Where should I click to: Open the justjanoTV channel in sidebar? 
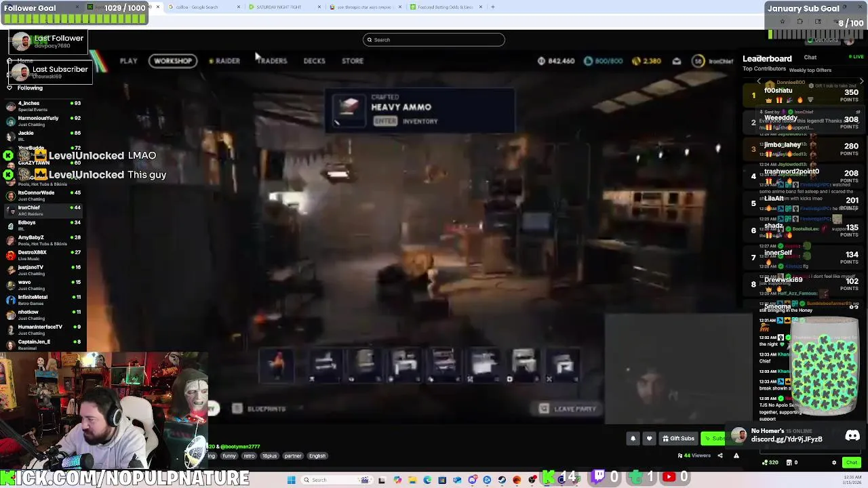(43, 270)
